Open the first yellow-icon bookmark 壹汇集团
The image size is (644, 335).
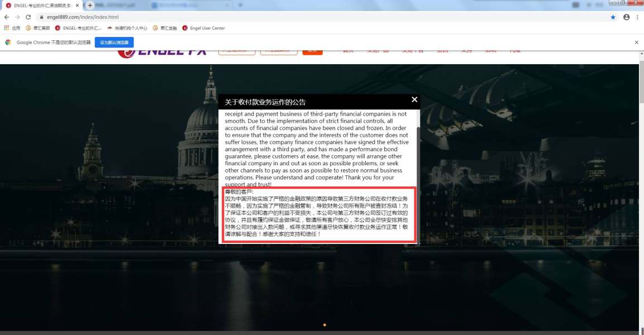38,28
